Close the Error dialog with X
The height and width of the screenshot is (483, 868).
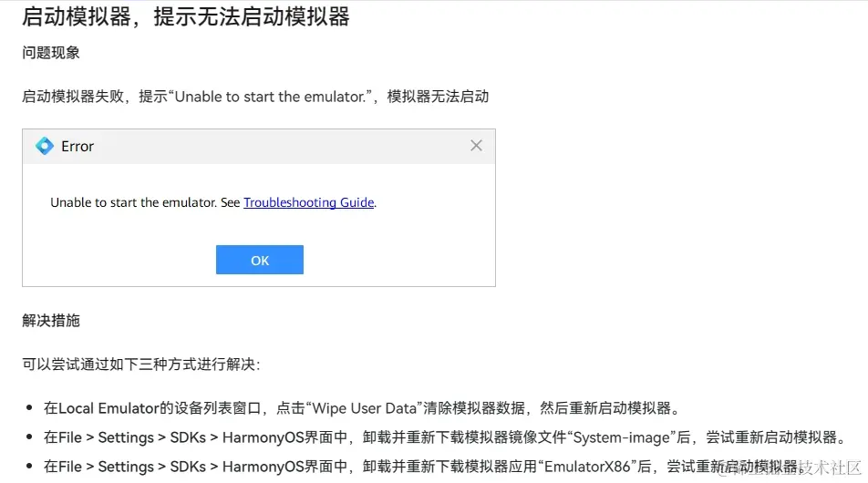point(476,146)
